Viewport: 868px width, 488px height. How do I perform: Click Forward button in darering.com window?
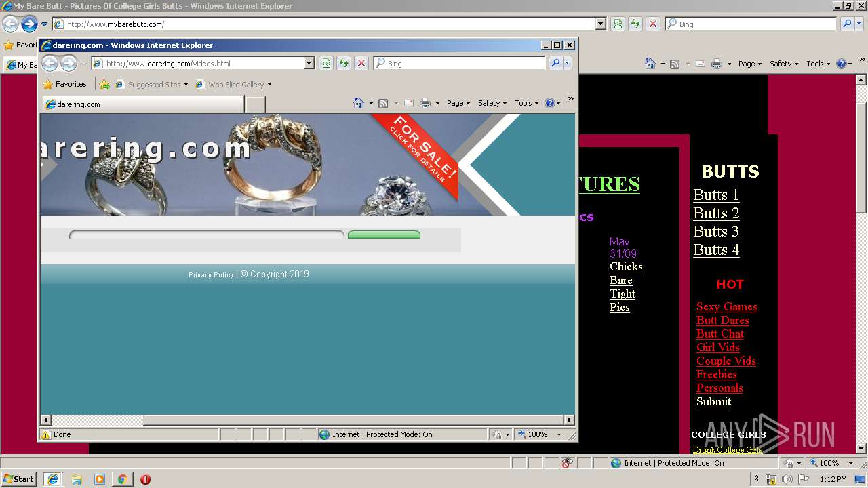[68, 64]
